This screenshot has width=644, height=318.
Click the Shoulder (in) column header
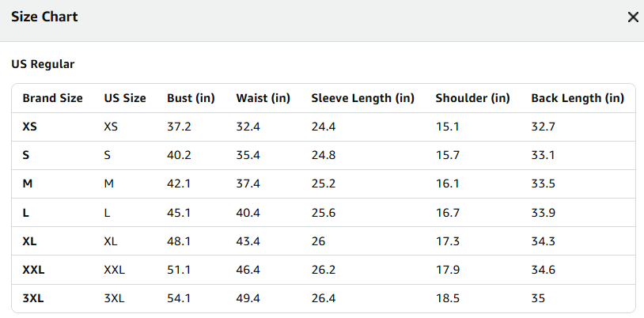473,98
